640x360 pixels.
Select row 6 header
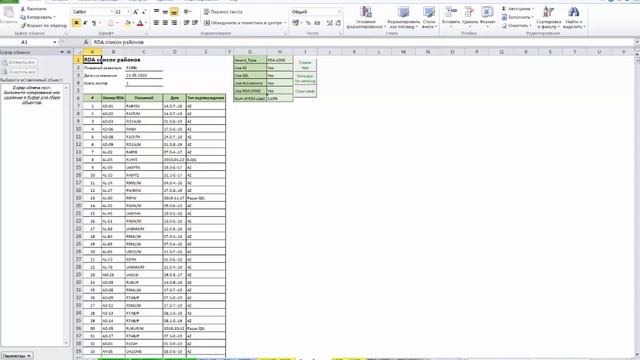(x=78, y=98)
